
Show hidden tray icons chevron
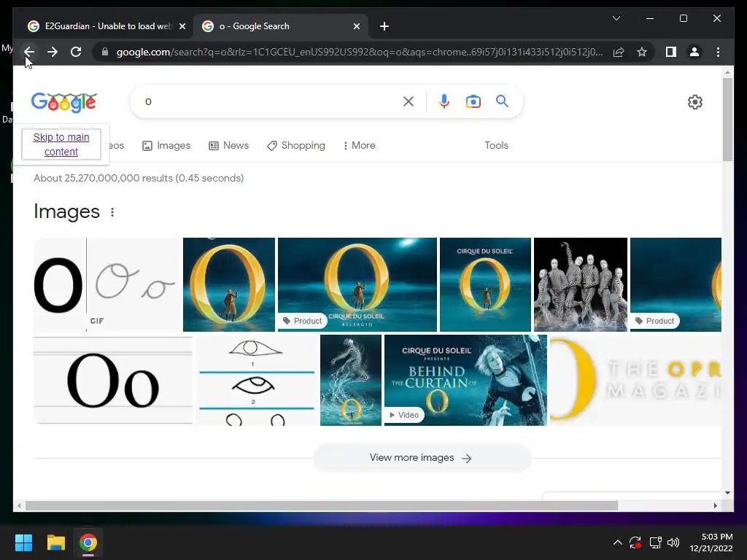(617, 542)
